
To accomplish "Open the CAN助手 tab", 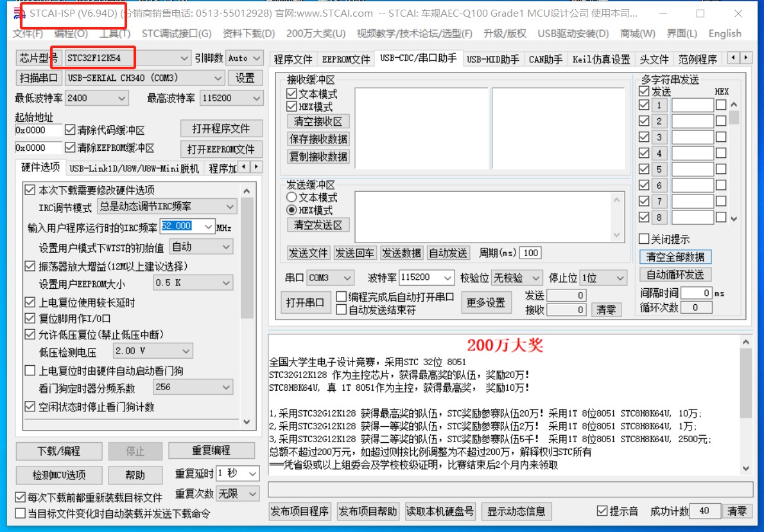I will (x=545, y=60).
